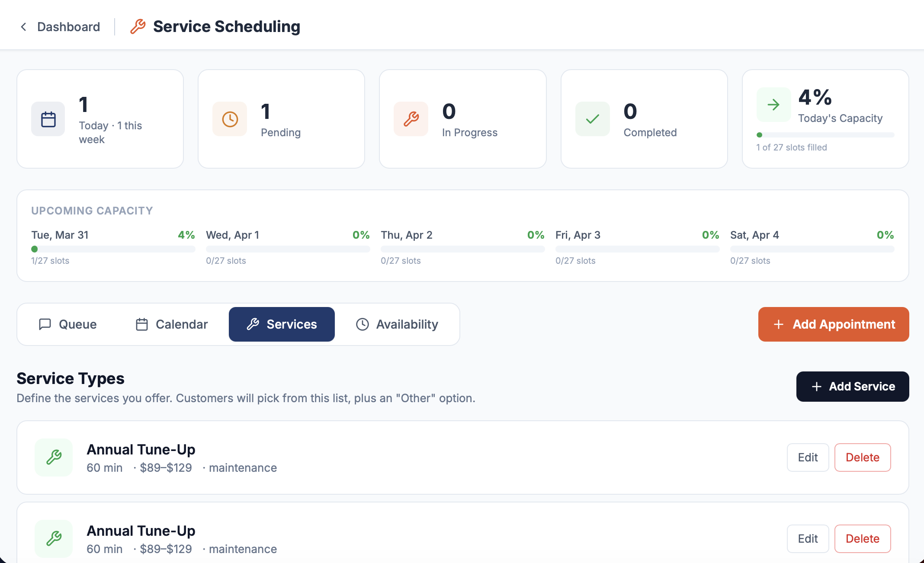Screen dimensions: 924x563
Task: Click the clock icon on the Pending card
Action: 229,118
